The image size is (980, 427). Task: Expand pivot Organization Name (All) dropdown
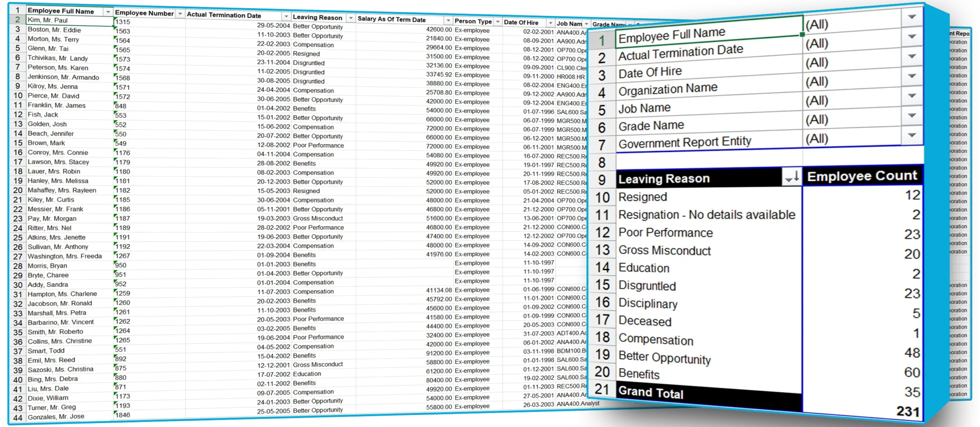pos(912,76)
